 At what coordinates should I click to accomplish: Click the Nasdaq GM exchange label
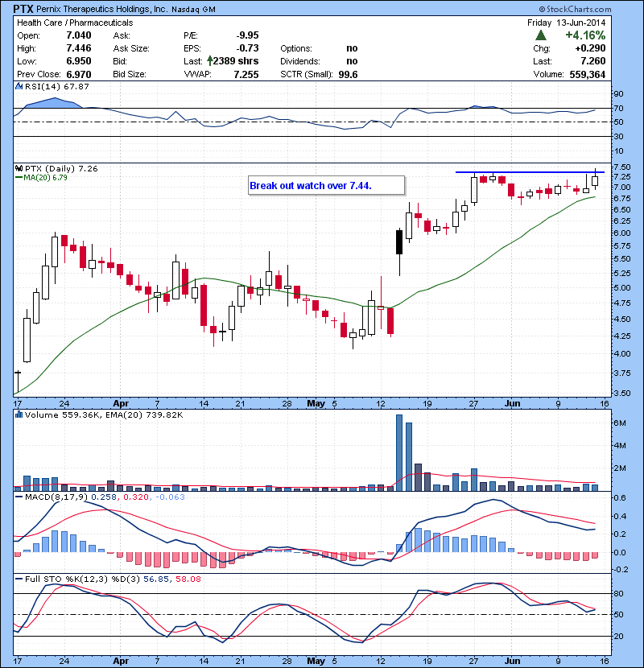tap(193, 10)
